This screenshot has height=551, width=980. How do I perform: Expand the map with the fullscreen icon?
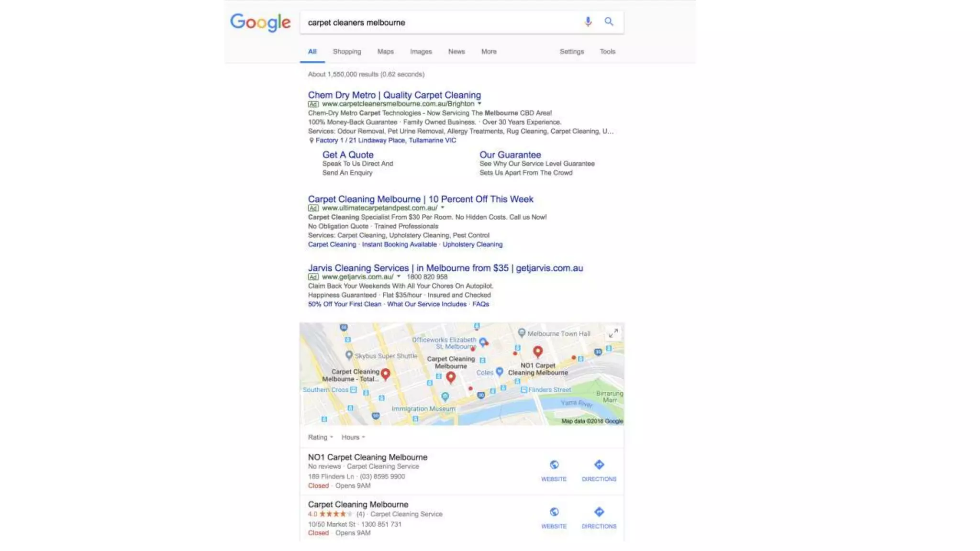pos(613,333)
